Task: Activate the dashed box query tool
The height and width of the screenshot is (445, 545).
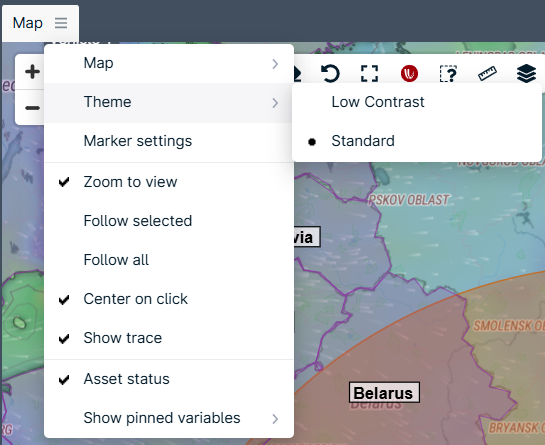Action: 448,73
